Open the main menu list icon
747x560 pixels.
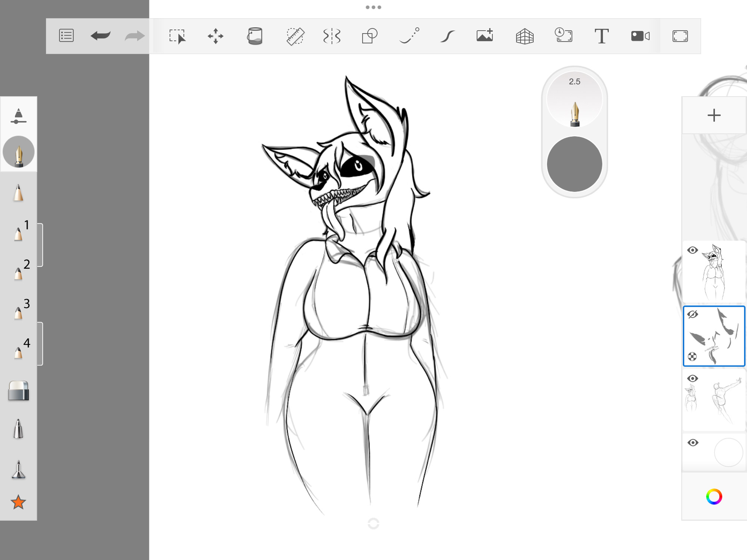point(66,36)
